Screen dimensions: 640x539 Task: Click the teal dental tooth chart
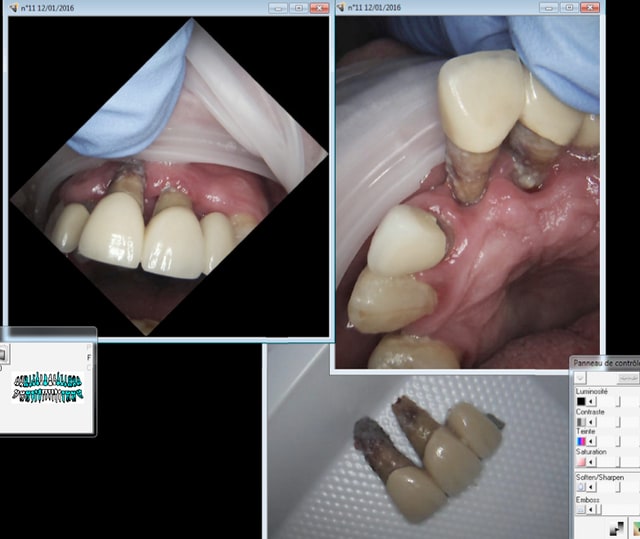[48, 387]
